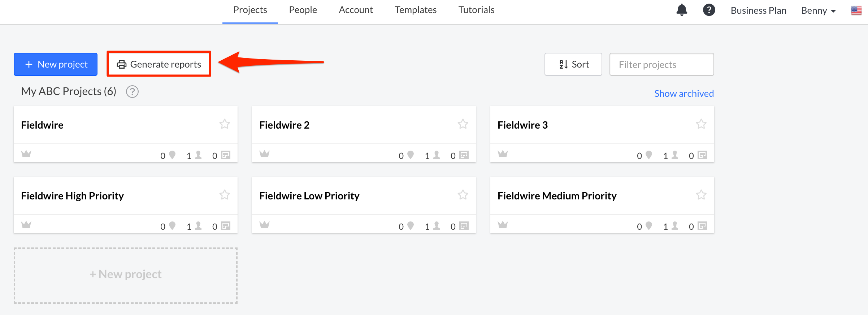
Task: Click the task pin icon on Fieldwire 2 card
Action: point(411,155)
